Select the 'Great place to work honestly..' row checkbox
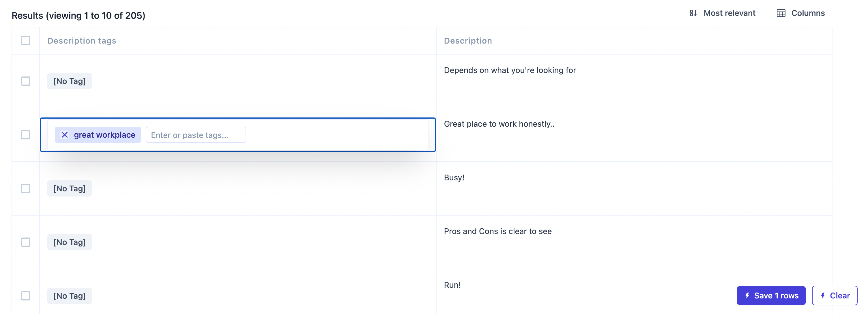868x314 pixels. [26, 135]
